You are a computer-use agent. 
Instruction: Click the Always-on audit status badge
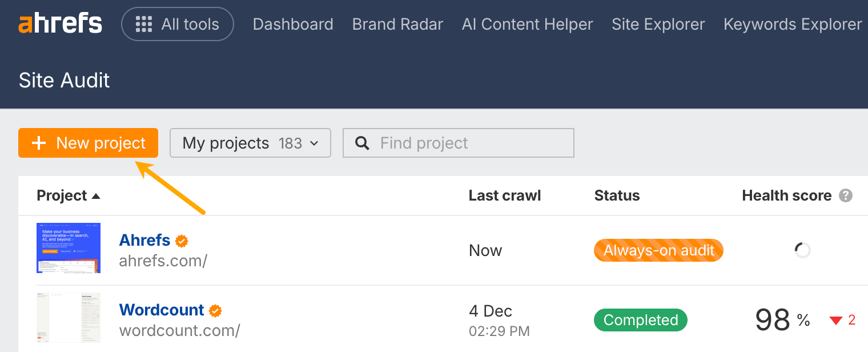[658, 250]
